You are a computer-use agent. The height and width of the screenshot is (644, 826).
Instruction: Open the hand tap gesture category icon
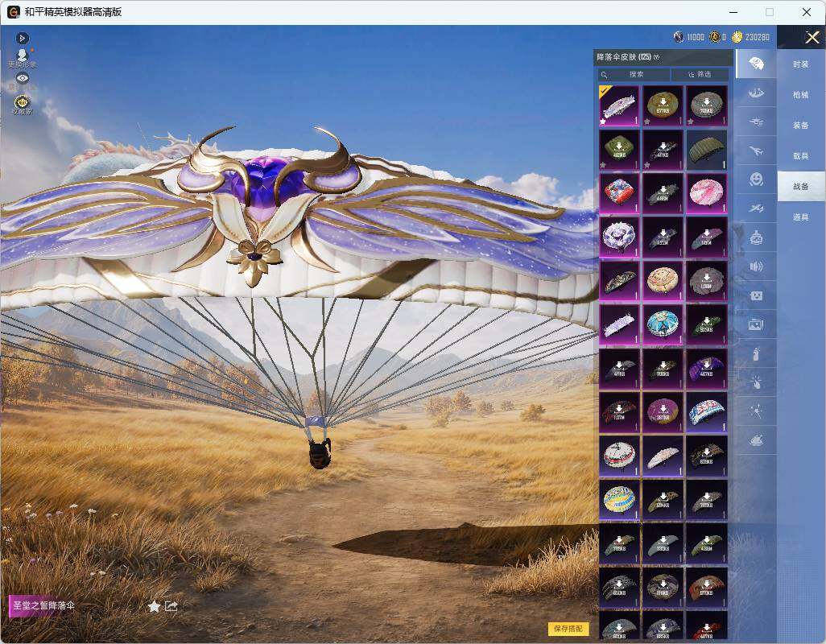click(x=756, y=382)
